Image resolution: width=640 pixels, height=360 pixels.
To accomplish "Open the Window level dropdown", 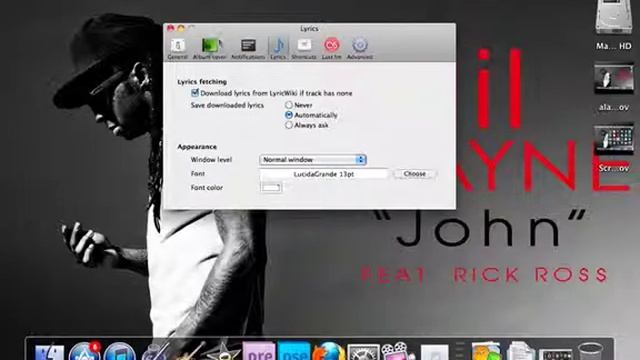I will tap(313, 160).
